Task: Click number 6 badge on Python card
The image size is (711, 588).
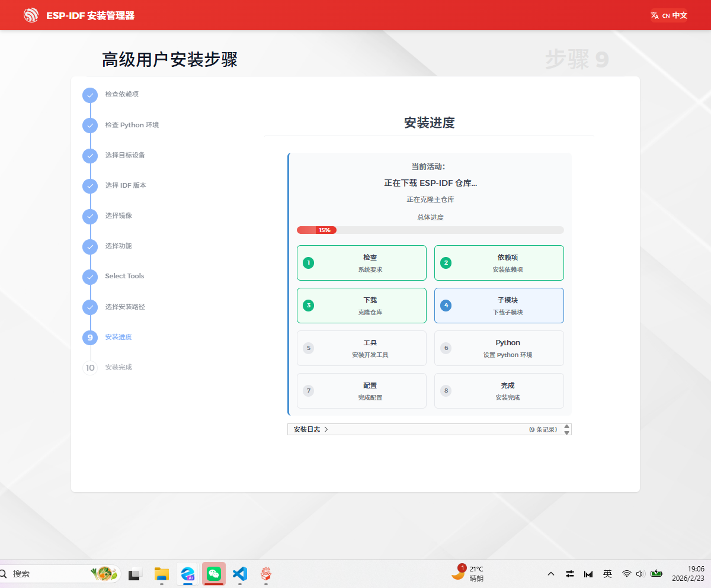Action: (x=446, y=348)
